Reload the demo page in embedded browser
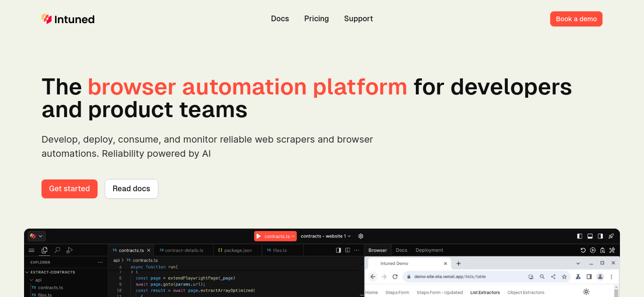 point(395,277)
